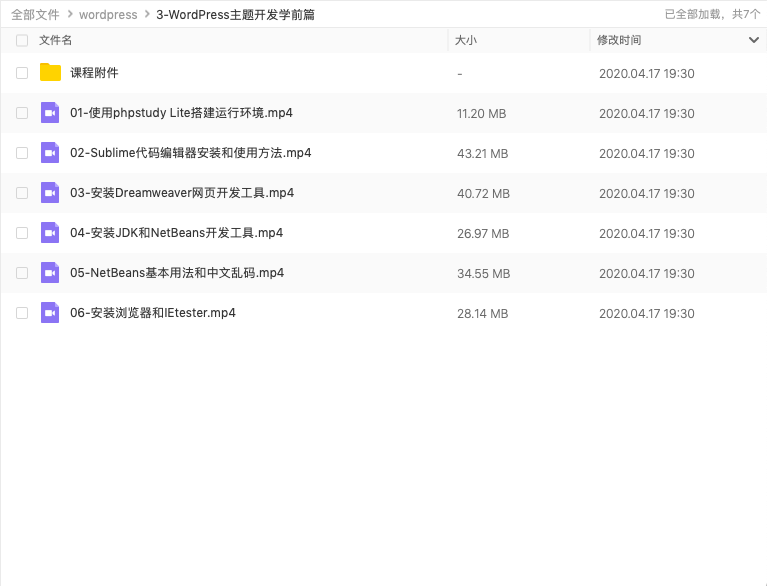
Task: Open 05-NetBeans基本用法和中文乱码.mp4
Action: 177,273
